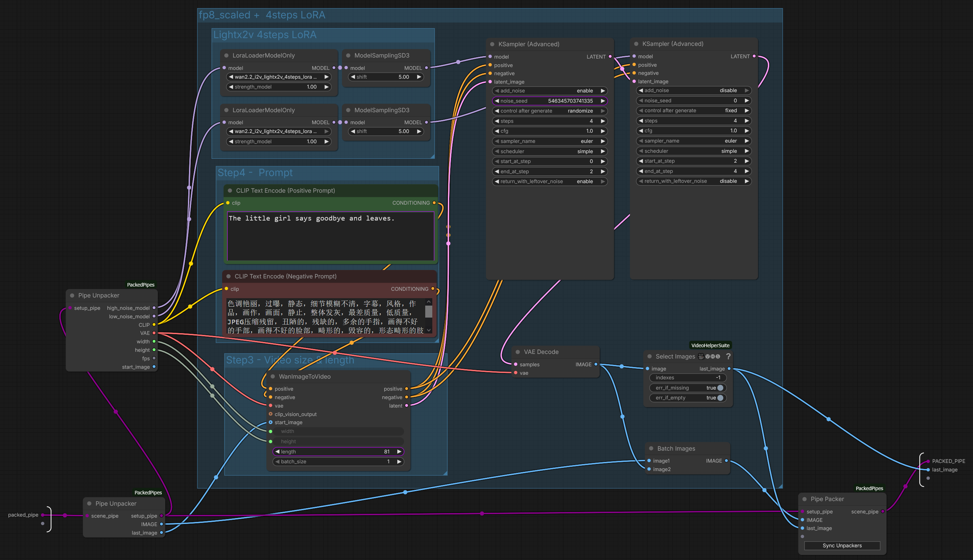The width and height of the screenshot is (973, 560).
Task: Collapse the VAE Decode node title dot
Action: tap(518, 352)
